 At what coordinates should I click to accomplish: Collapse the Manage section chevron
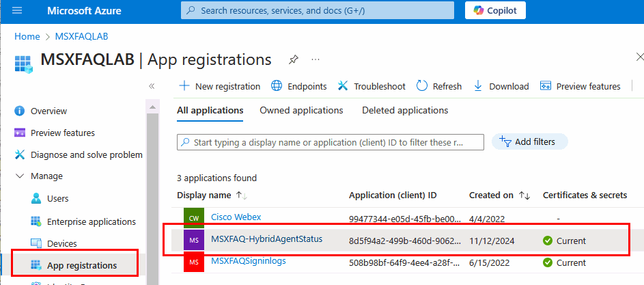click(x=19, y=176)
